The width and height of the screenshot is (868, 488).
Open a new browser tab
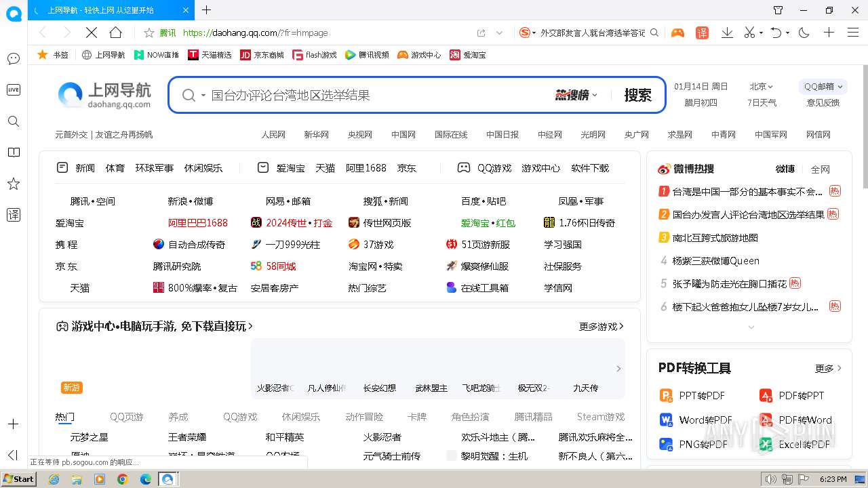tap(207, 10)
